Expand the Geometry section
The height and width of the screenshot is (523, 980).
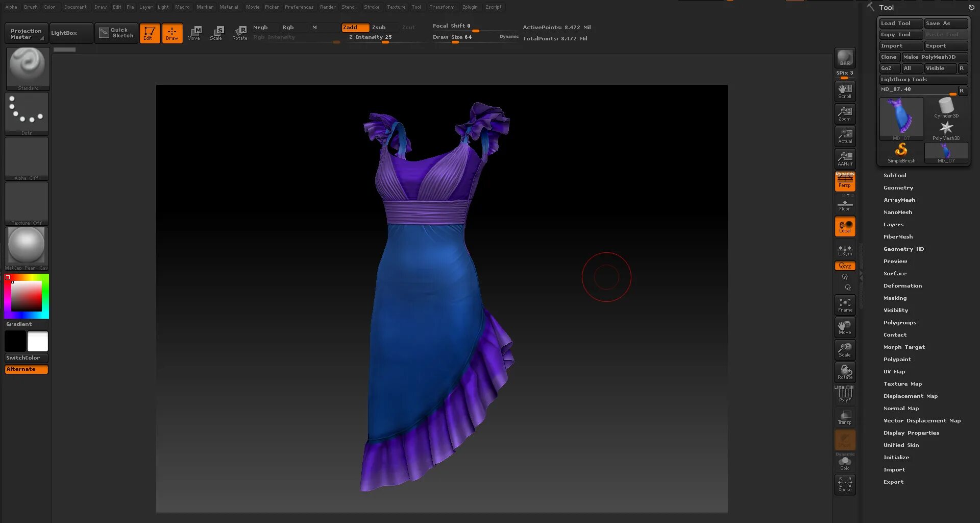[898, 188]
